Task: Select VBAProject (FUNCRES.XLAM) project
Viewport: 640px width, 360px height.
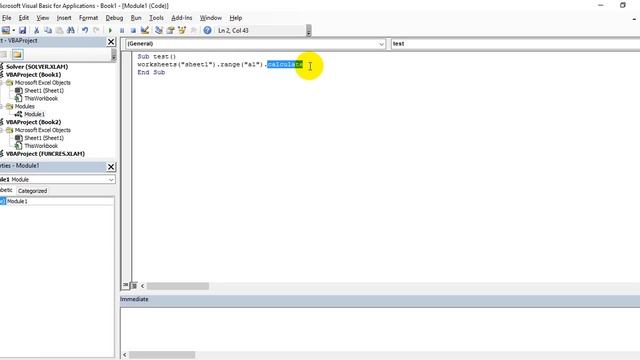Action: [45, 153]
